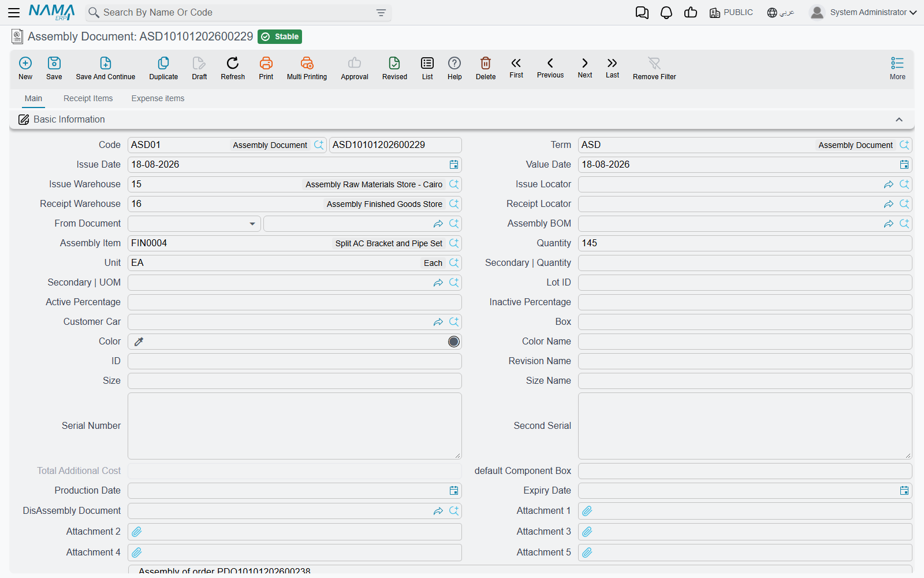Click Attachment 1 paperclip icon
The width and height of the screenshot is (924, 578).
point(587,511)
